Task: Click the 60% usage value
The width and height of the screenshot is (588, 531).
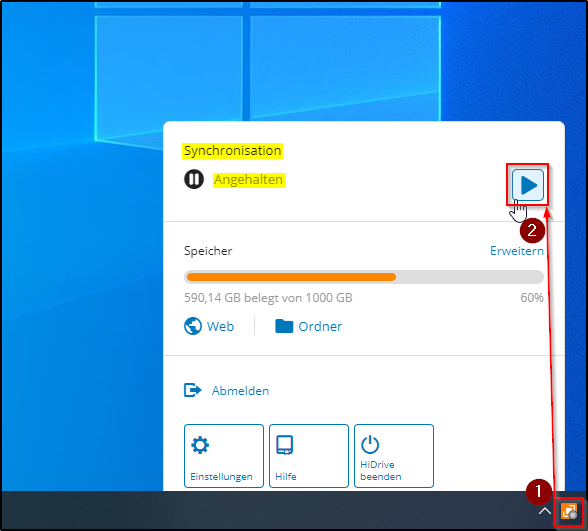Action: coord(532,298)
